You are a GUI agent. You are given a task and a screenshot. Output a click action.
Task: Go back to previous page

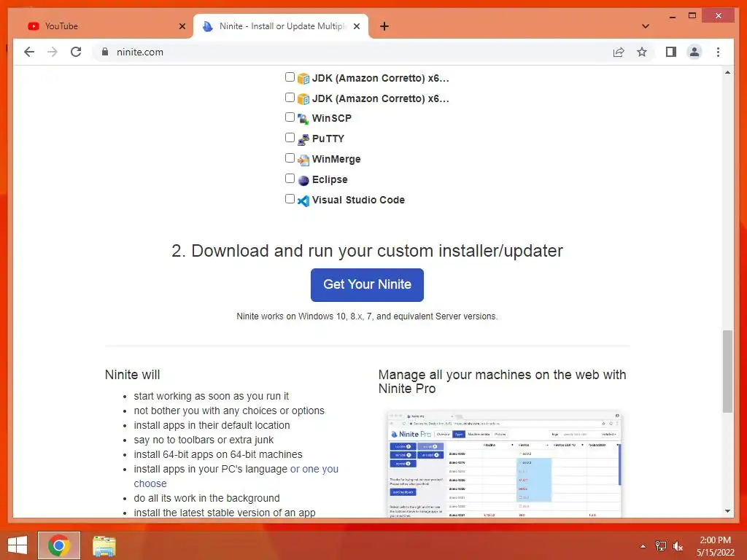coord(29,52)
